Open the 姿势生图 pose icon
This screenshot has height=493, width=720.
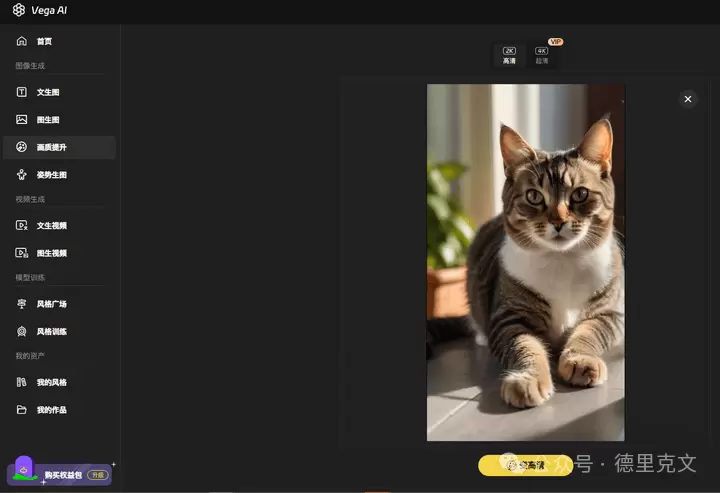[22, 175]
